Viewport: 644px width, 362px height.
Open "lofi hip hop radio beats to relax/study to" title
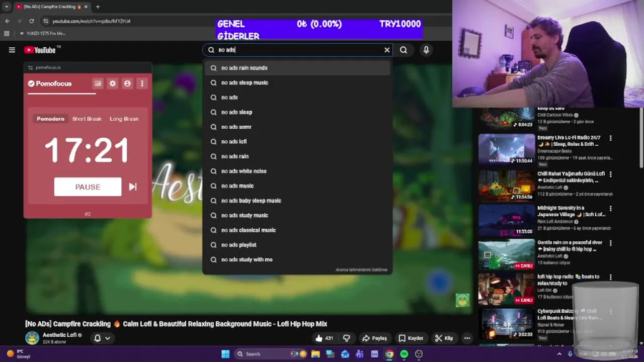tap(569, 280)
